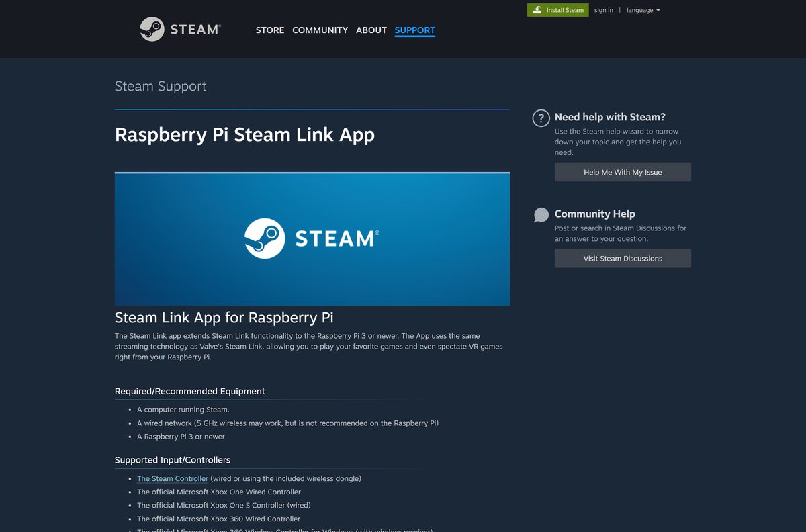Open the STORE menu
806x532 pixels.
coord(270,30)
